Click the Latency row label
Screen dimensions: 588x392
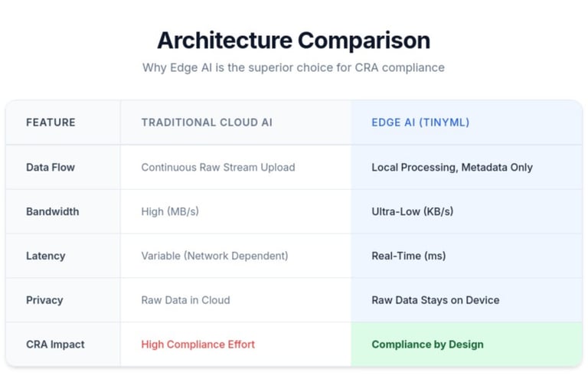[45, 256]
